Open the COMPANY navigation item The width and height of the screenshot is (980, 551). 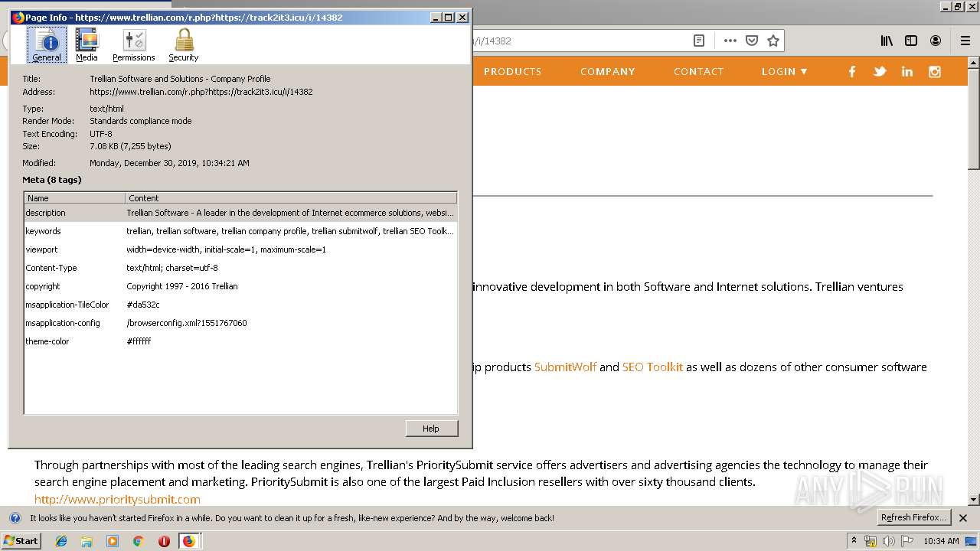click(608, 71)
